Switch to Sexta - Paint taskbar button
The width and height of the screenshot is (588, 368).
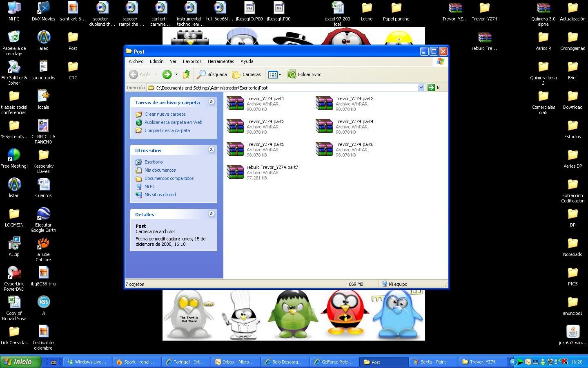(x=433, y=362)
